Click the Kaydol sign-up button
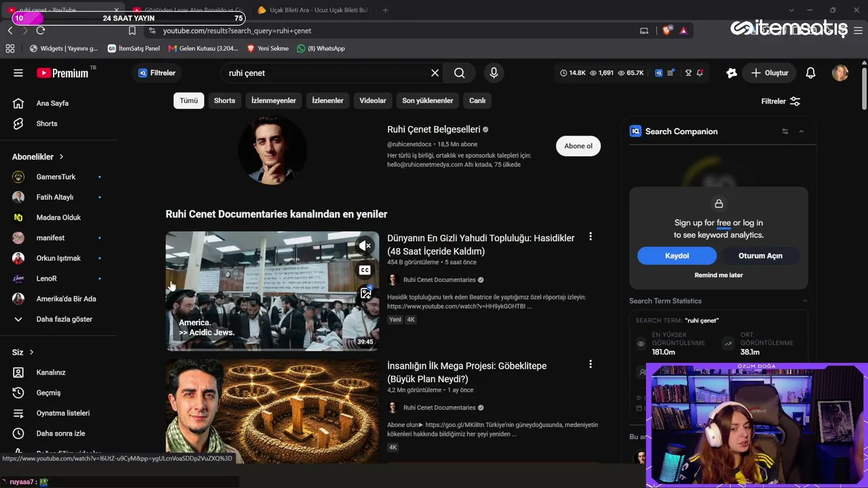Screen dimensions: 868x488 tap(677, 256)
